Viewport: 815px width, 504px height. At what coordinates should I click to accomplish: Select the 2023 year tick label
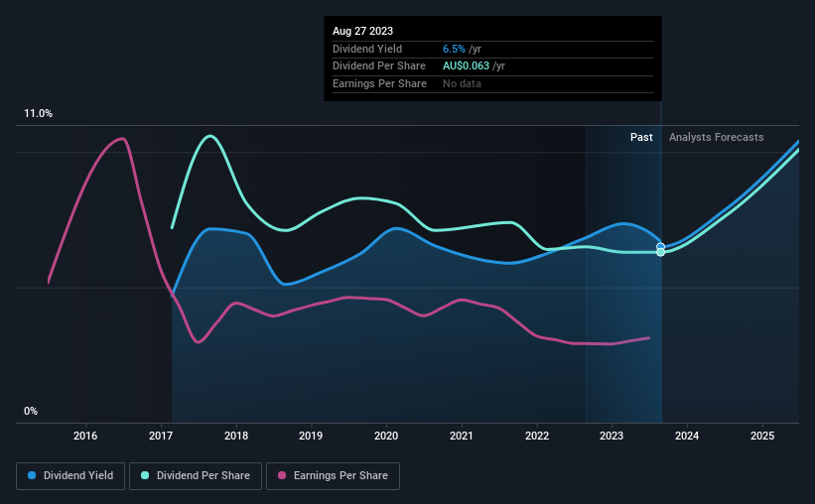tap(611, 436)
